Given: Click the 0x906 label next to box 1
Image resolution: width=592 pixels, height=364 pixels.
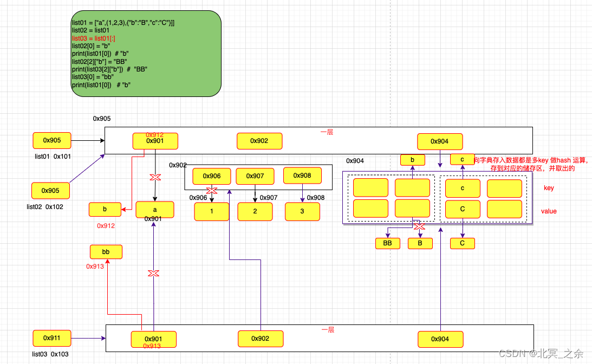Looking at the screenshot, I should (198, 198).
